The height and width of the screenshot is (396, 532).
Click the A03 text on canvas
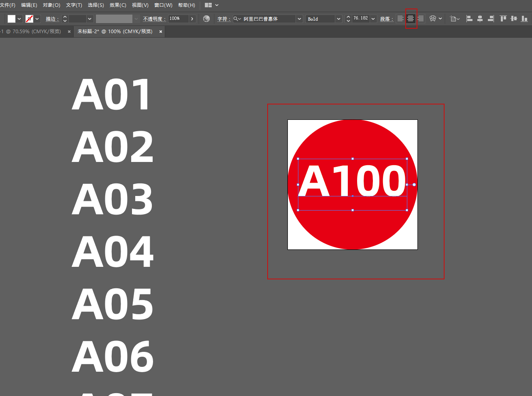tap(112, 199)
